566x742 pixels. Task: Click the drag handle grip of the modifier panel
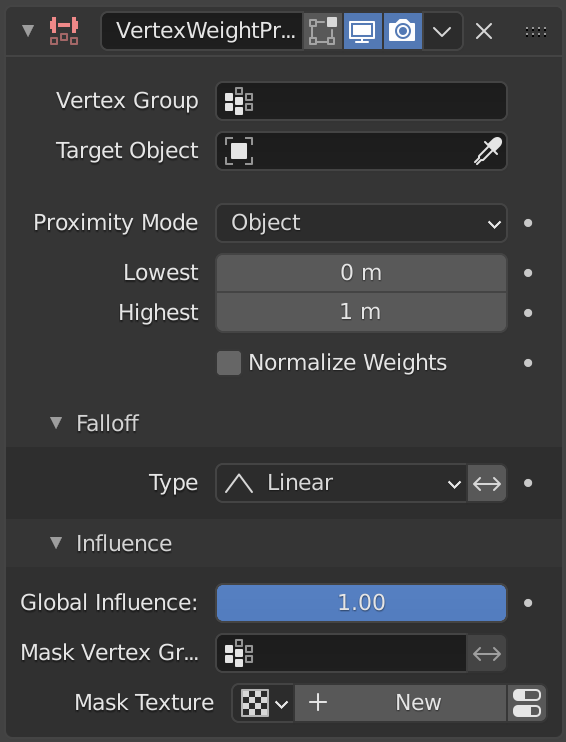point(536,32)
